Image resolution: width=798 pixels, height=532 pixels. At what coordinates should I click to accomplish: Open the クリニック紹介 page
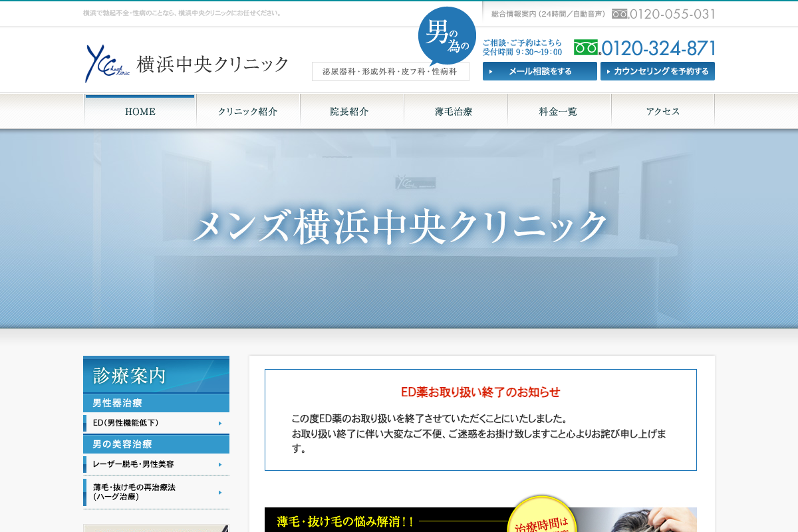(x=248, y=111)
